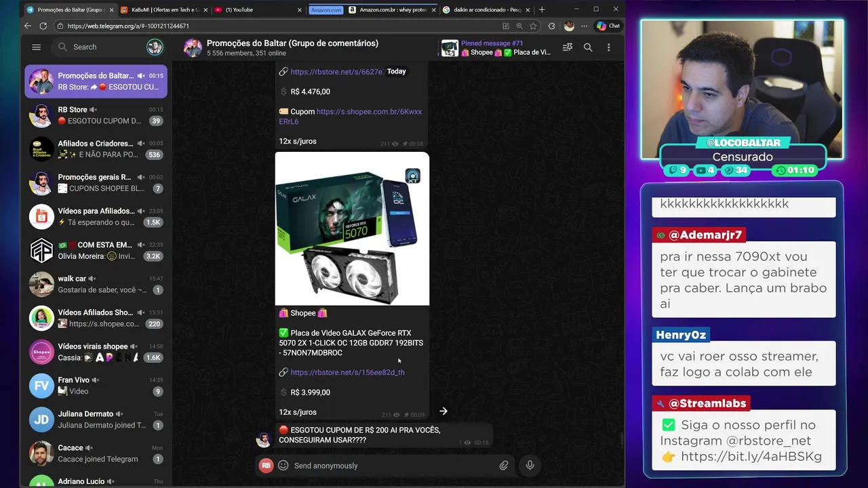Open a new browser tab
The height and width of the screenshot is (488, 868).
point(541,9)
